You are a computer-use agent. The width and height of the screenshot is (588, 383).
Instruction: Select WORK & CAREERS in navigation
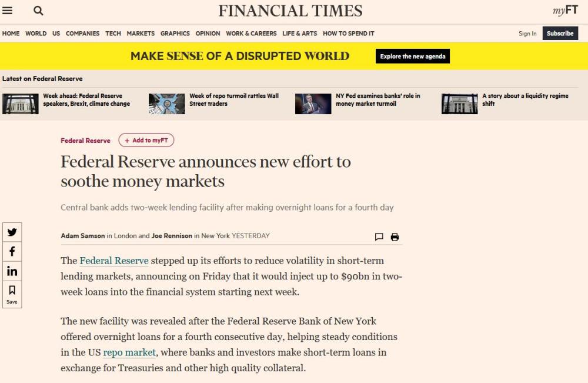pyautogui.click(x=251, y=34)
